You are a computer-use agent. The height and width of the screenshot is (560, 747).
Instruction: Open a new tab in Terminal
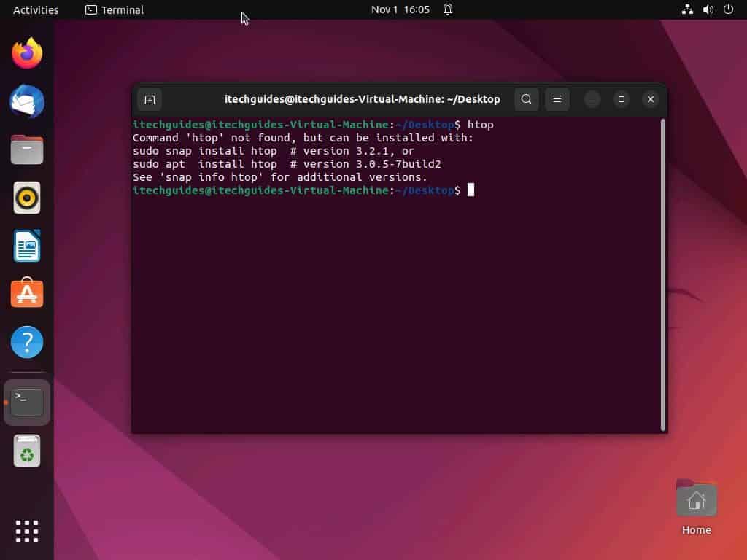coord(150,99)
